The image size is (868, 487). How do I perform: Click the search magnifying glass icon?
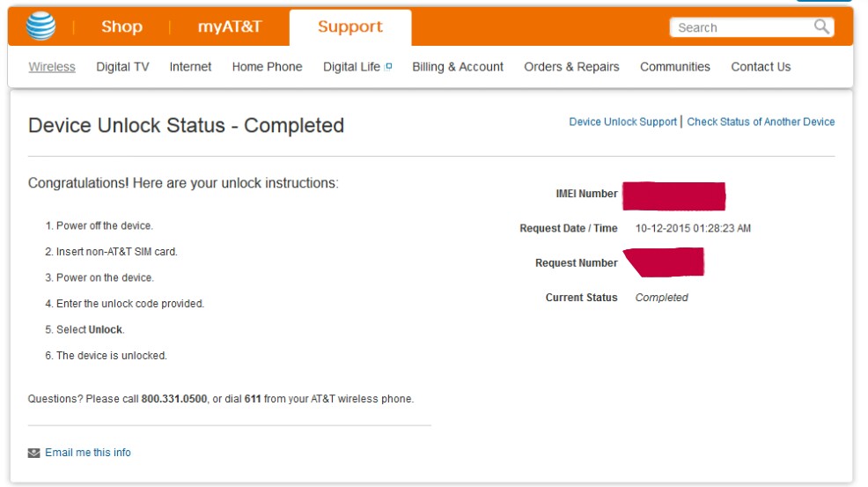click(x=821, y=27)
